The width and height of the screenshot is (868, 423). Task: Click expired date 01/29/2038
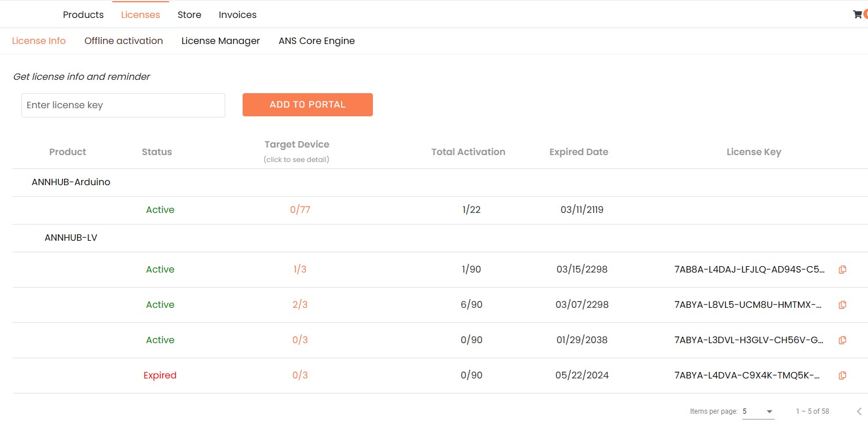pos(582,340)
